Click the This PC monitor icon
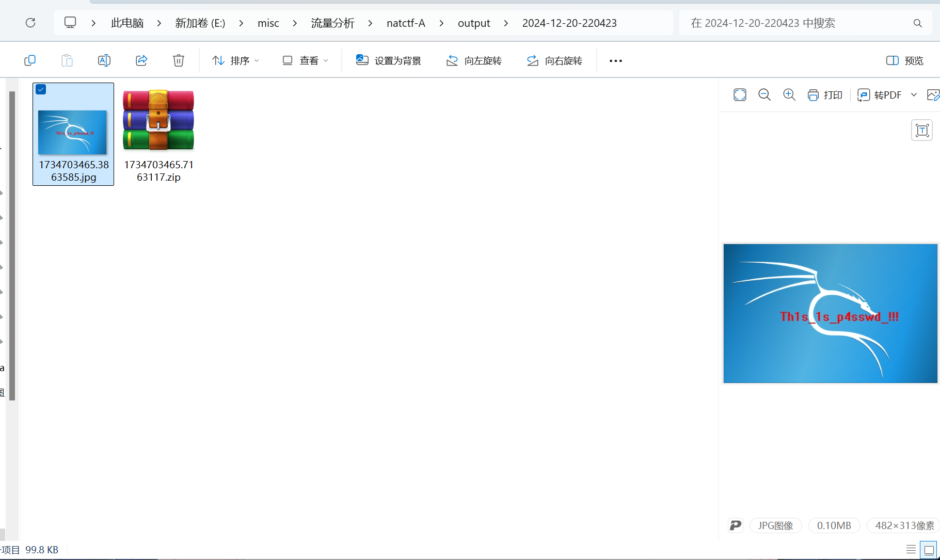 point(70,23)
